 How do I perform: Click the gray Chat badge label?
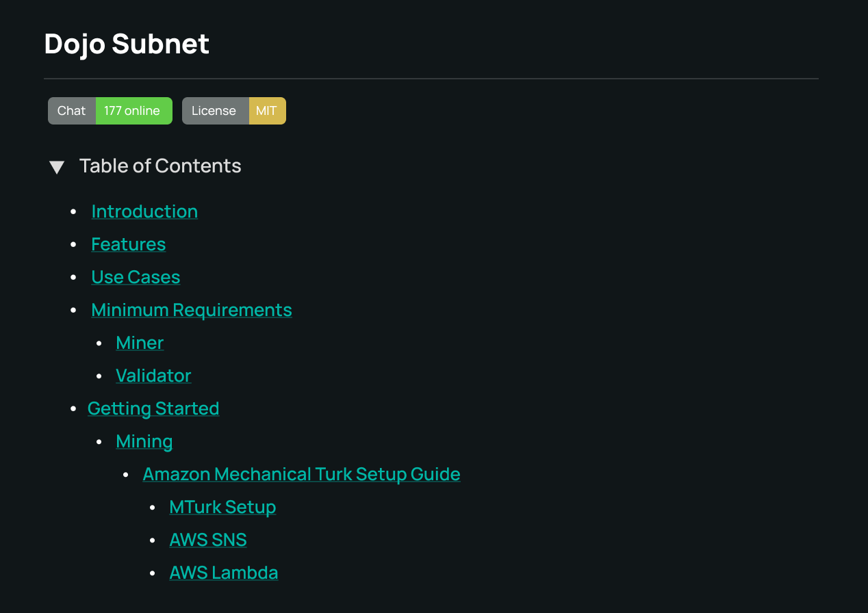72,111
